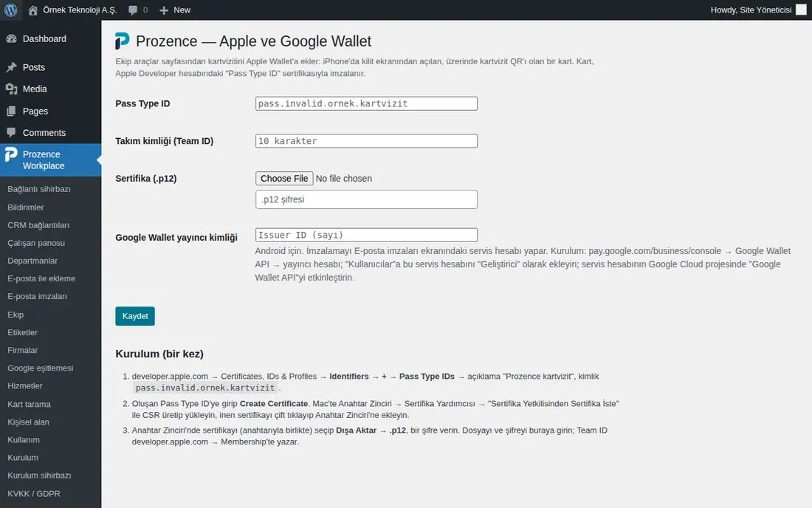Open Comments menu item
The width and height of the screenshot is (812, 508).
51,133
